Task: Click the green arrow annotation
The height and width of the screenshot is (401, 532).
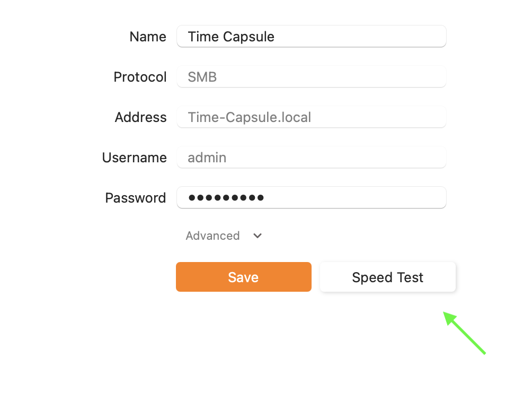Action: click(464, 333)
